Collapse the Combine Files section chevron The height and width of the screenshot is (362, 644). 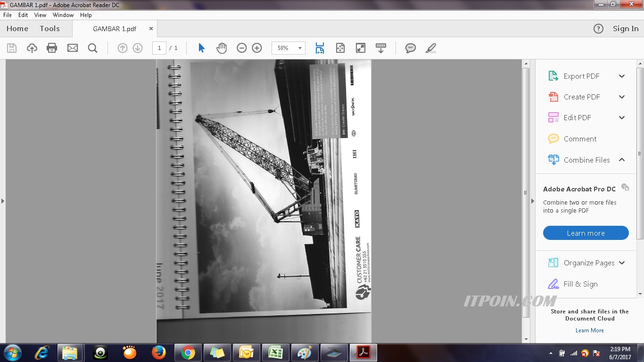622,160
